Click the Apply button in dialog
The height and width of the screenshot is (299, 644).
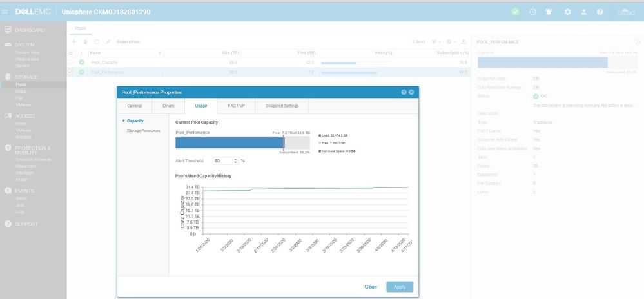(x=400, y=287)
